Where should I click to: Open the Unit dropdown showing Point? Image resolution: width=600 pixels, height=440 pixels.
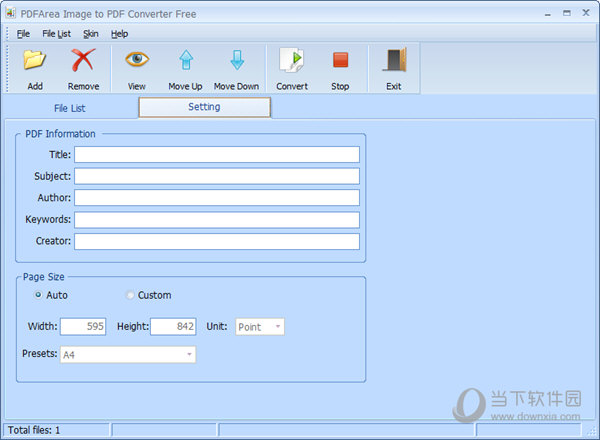point(260,327)
